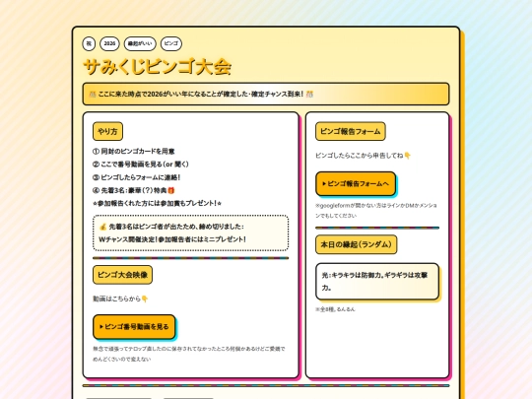Click the ビンゴ大会映像 section heading

click(122, 275)
